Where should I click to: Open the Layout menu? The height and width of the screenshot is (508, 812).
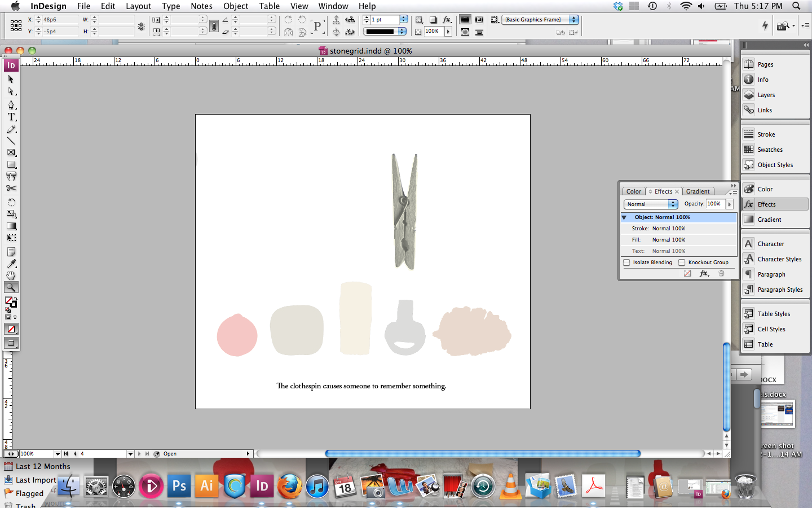coord(138,6)
